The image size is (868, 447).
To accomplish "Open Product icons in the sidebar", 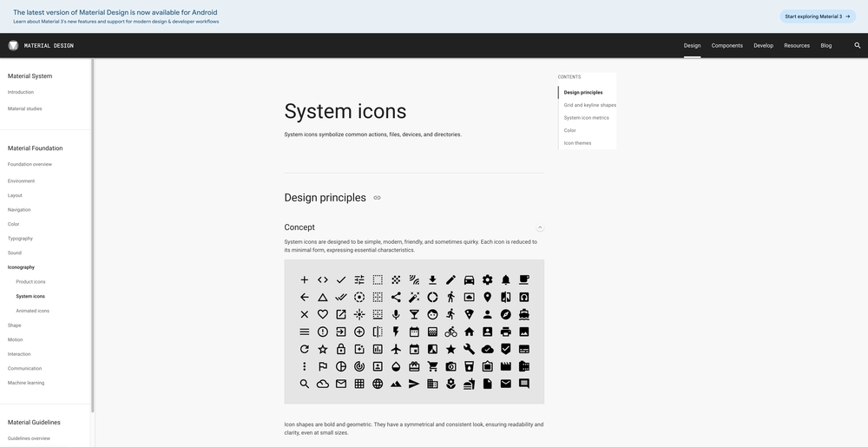I will (x=30, y=281).
